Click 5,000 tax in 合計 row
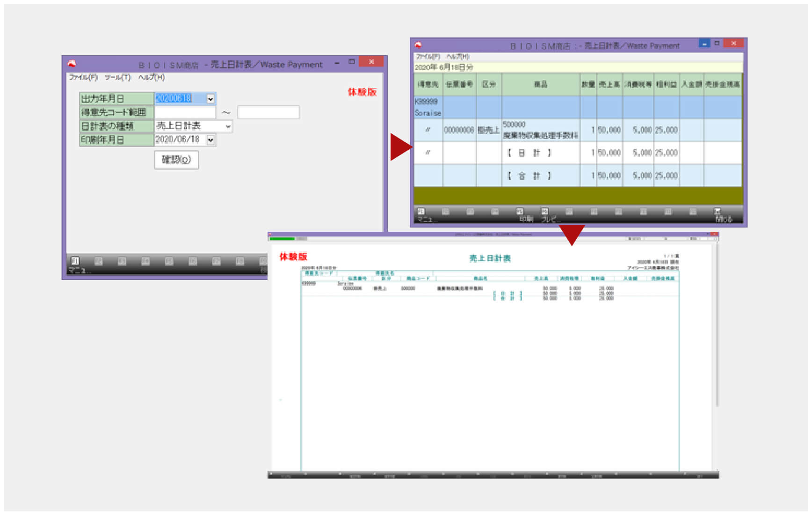This screenshot has height=515, width=812. (x=638, y=176)
